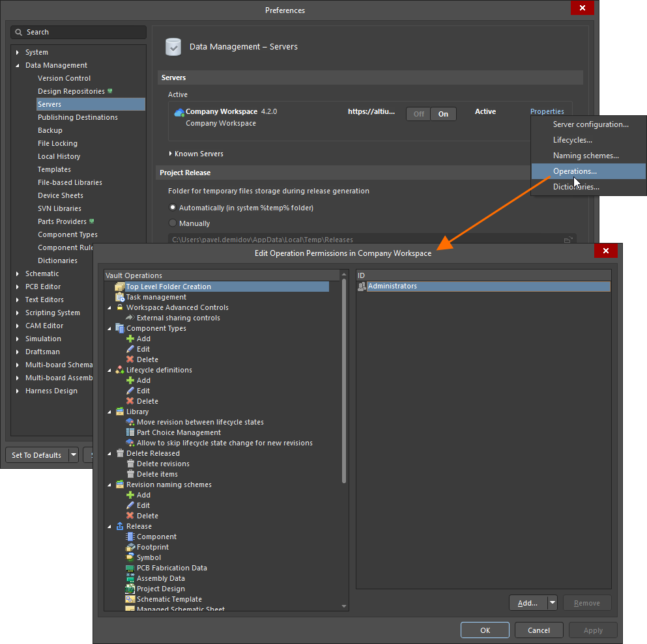This screenshot has width=647, height=644.
Task: Collapse the Workspace Advanced Controls node
Action: [x=109, y=307]
